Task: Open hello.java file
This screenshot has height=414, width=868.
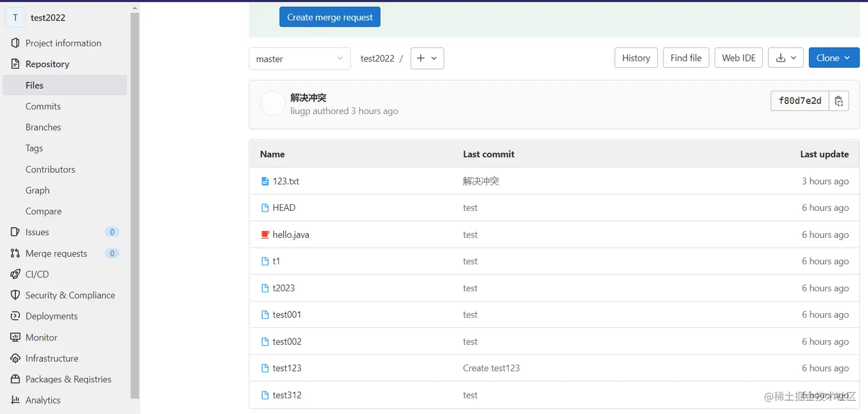Action: 291,235
